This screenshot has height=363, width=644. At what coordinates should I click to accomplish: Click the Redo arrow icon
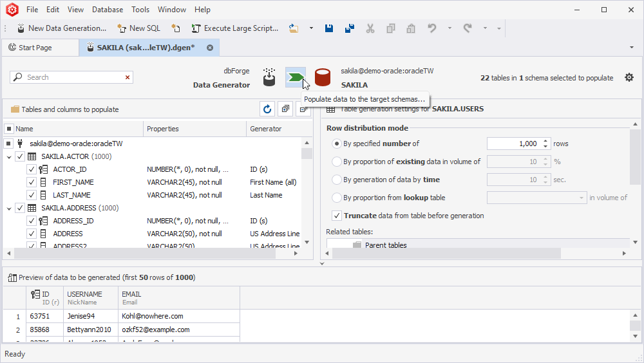pyautogui.click(x=468, y=28)
